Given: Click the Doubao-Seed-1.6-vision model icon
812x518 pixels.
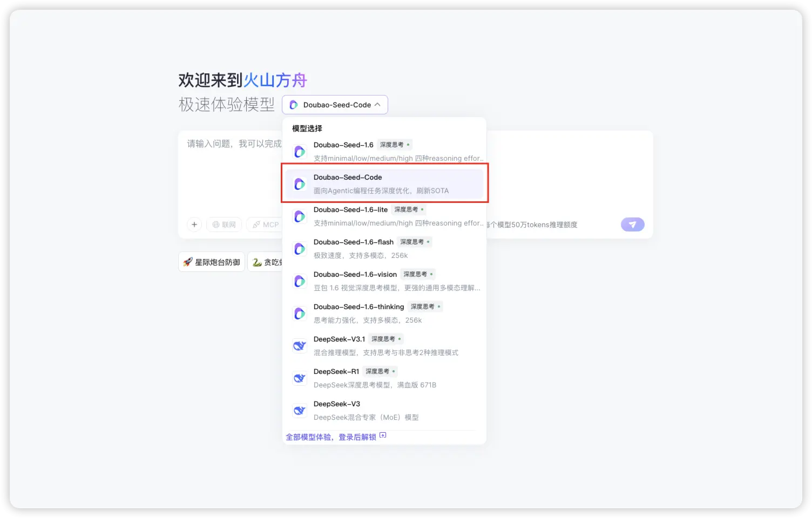Looking at the screenshot, I should pos(300,281).
